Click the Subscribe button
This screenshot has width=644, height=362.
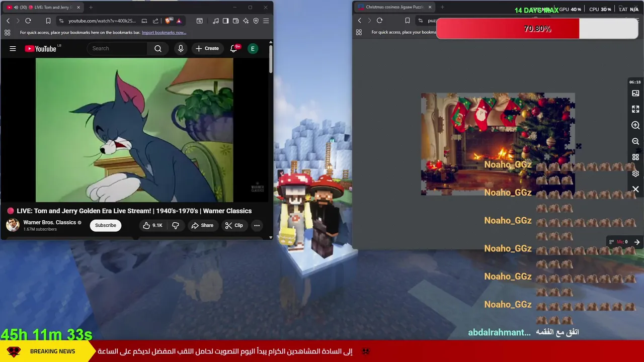(106, 225)
